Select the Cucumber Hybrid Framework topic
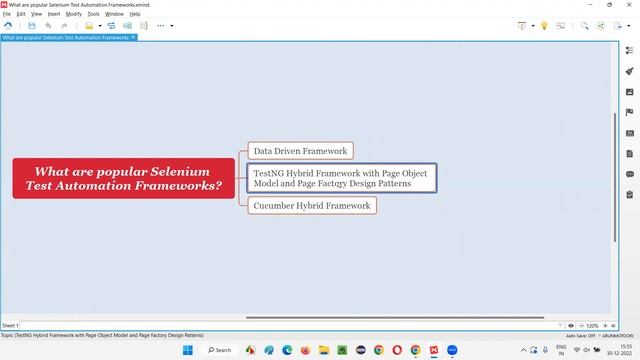 pyautogui.click(x=312, y=205)
